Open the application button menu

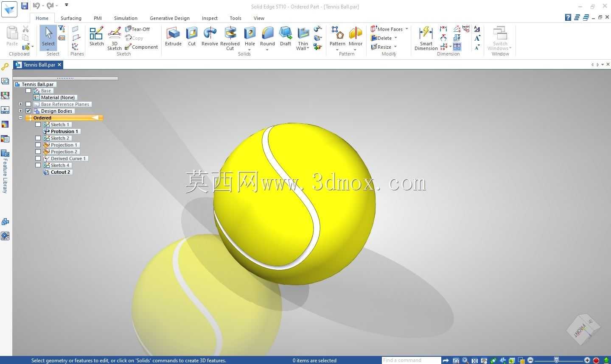click(x=9, y=9)
